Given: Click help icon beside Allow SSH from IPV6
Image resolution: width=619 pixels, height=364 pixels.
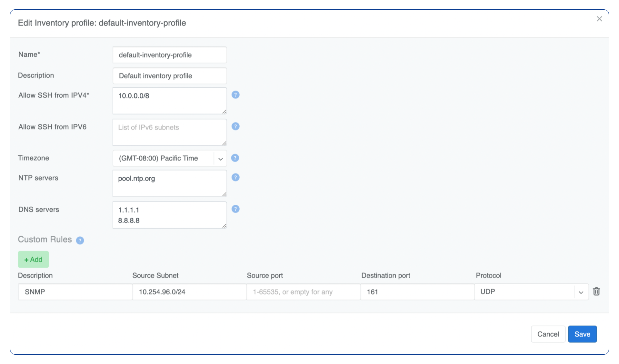Looking at the screenshot, I should 235,126.
